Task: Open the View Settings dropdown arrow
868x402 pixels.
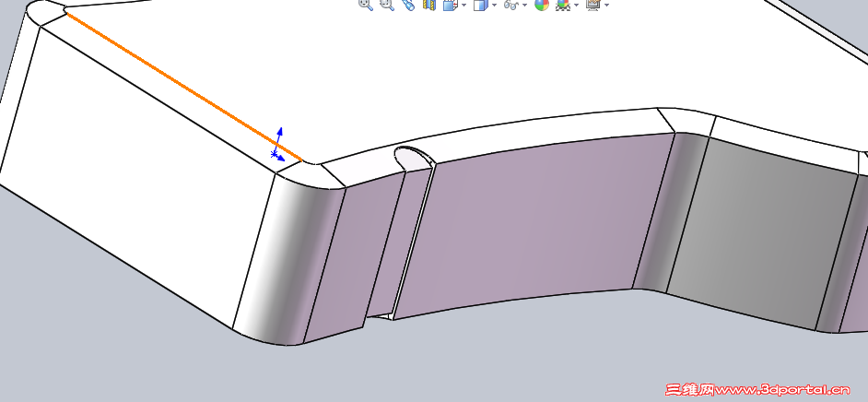Action: point(606,5)
